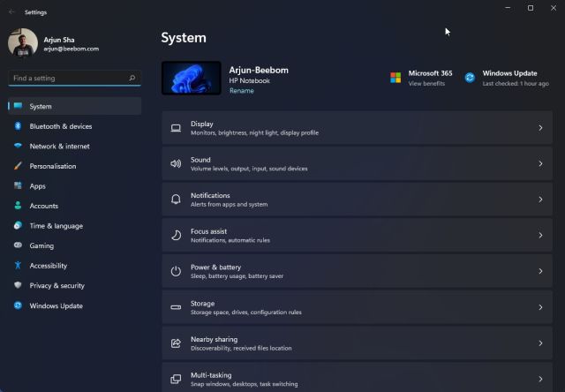Click the Accounts person icon

[x=18, y=206]
